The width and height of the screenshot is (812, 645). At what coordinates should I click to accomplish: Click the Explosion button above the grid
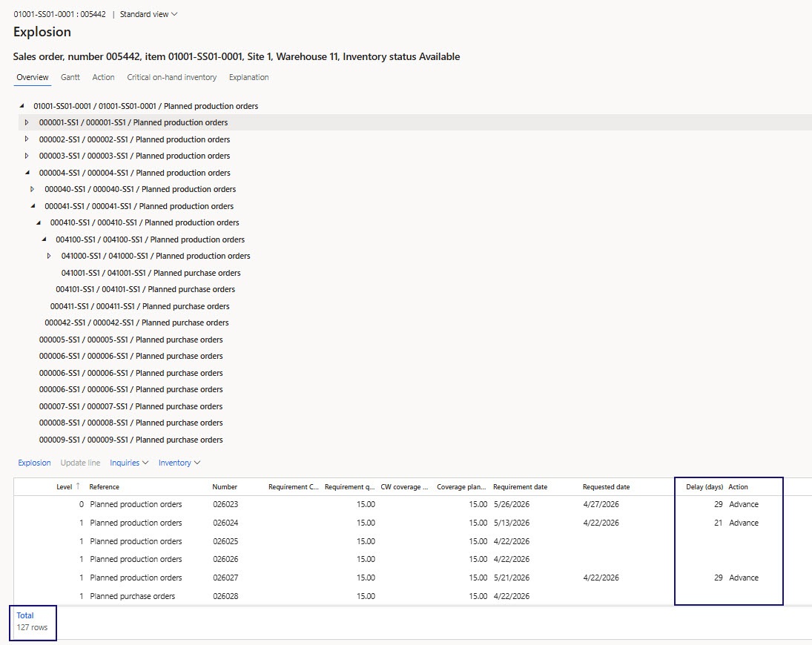34,463
